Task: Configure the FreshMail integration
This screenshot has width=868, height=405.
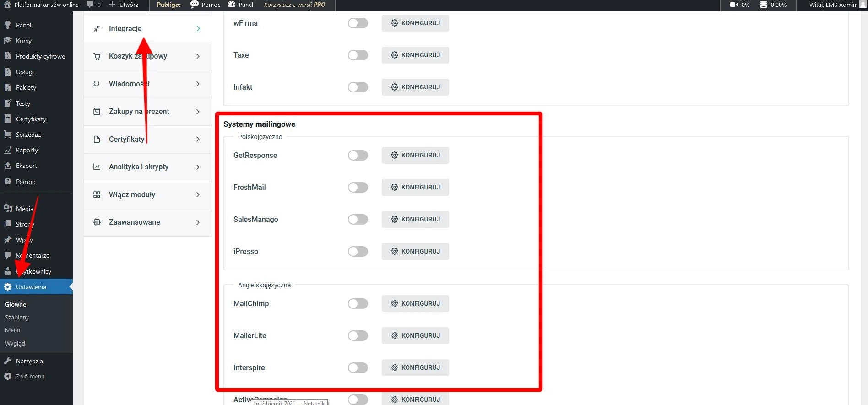Action: 415,187
